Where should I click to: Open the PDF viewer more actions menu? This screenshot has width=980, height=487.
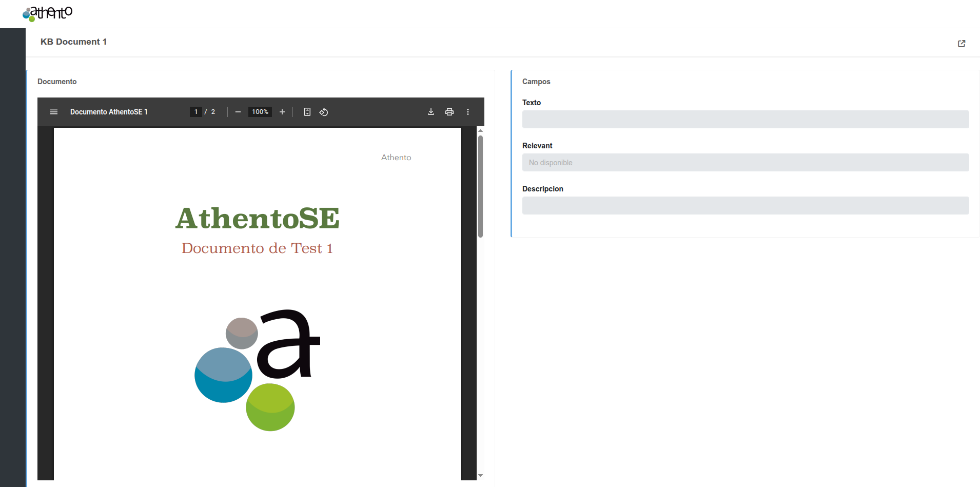[x=468, y=112]
